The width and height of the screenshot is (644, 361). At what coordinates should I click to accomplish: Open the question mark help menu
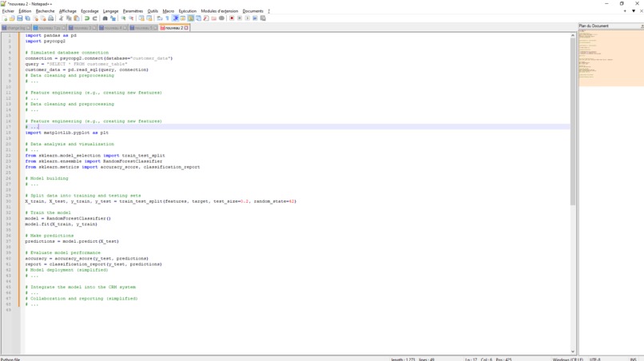point(268,11)
